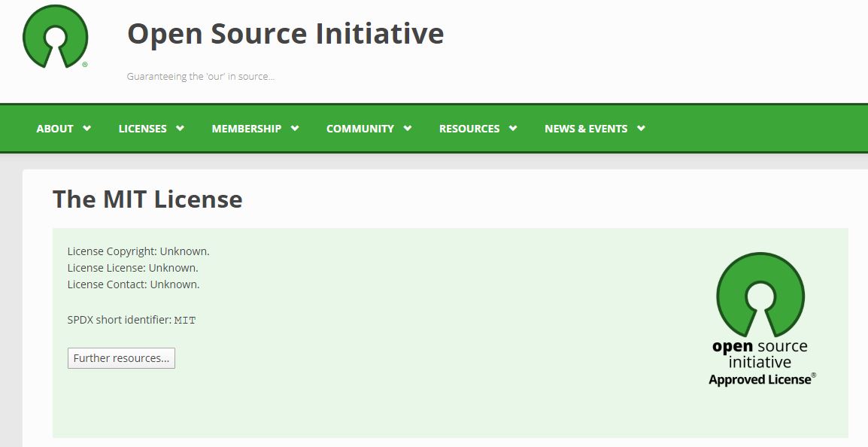
Task: Click the Further resources button
Action: tap(121, 358)
